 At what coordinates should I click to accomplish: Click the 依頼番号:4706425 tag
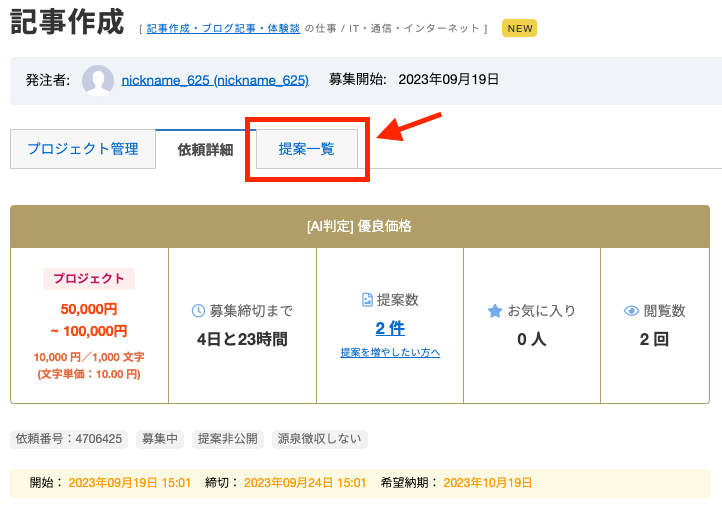(x=69, y=439)
